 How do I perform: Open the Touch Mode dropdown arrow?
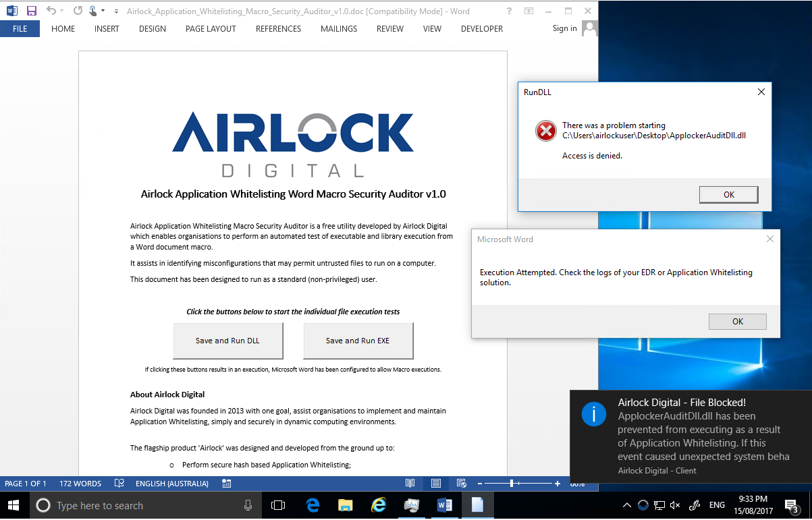point(103,11)
